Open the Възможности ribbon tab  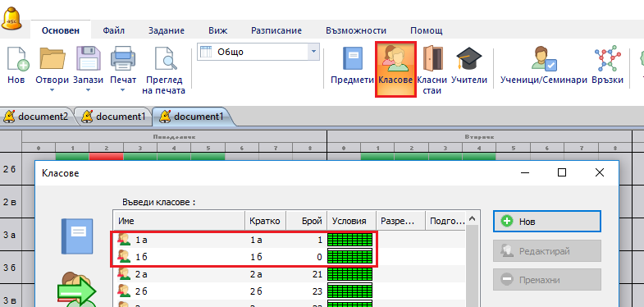tap(356, 31)
